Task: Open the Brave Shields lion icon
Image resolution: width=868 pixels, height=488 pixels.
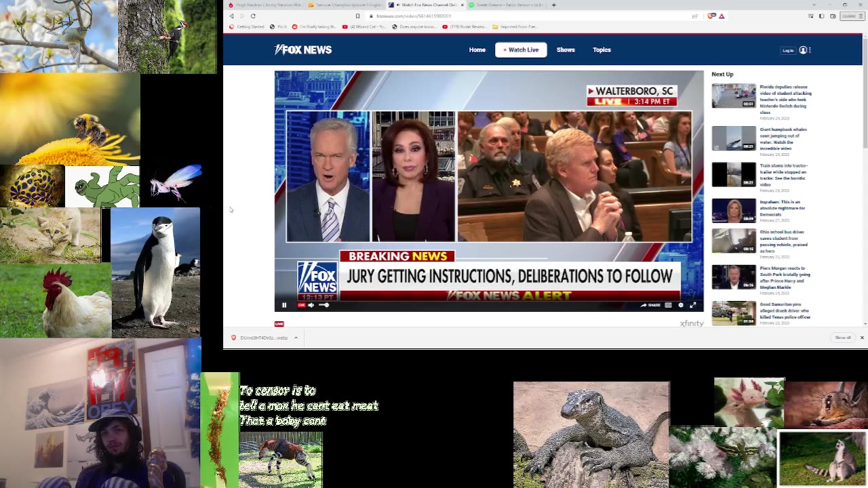Action: [x=711, y=16]
